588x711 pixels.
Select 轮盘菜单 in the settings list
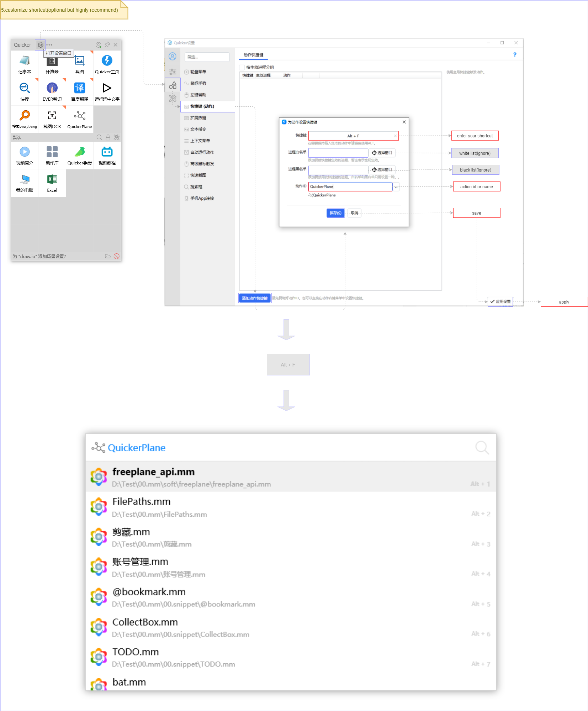click(x=208, y=72)
